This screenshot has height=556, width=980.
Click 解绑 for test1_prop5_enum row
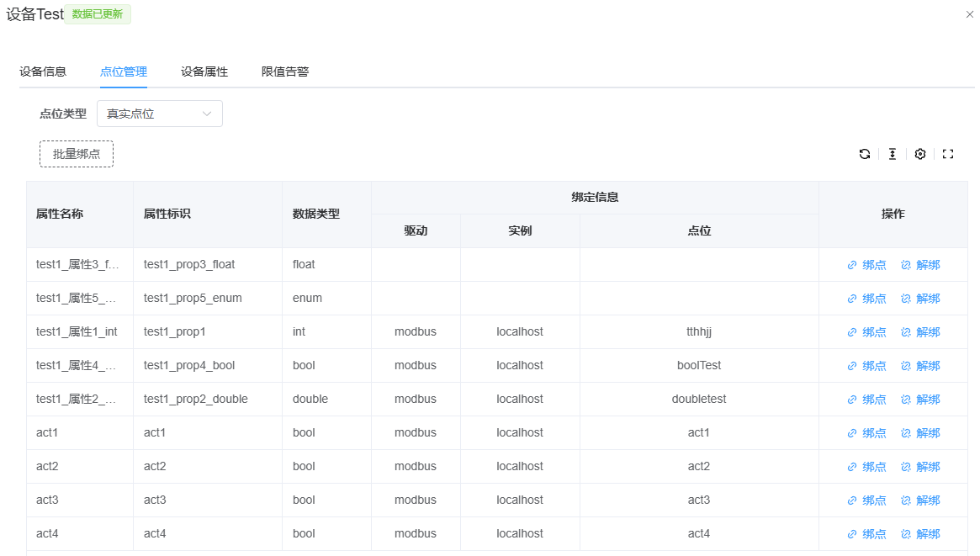(x=920, y=299)
